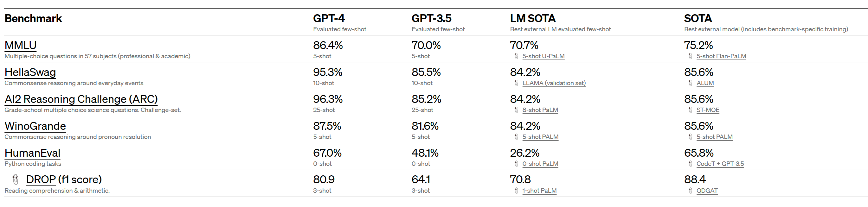This screenshot has width=868, height=207.
Task: Open the CodeT + GPT-3.5 reference link
Action: click(x=720, y=164)
